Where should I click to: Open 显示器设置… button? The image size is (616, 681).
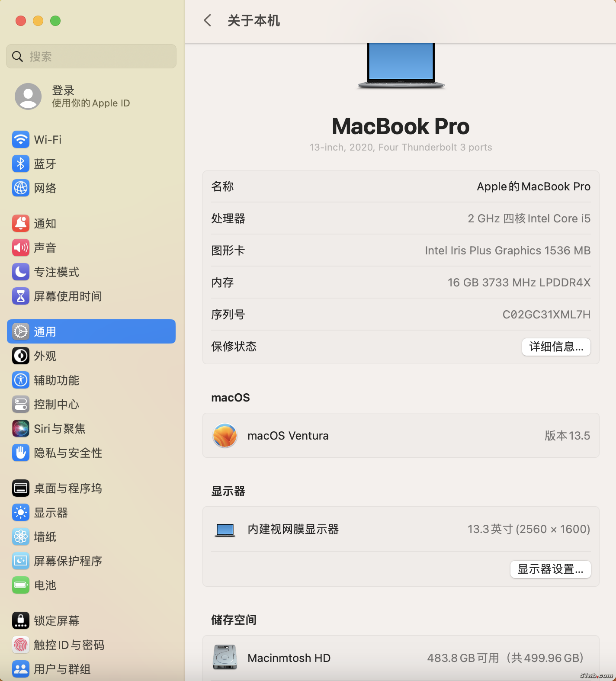click(x=550, y=569)
